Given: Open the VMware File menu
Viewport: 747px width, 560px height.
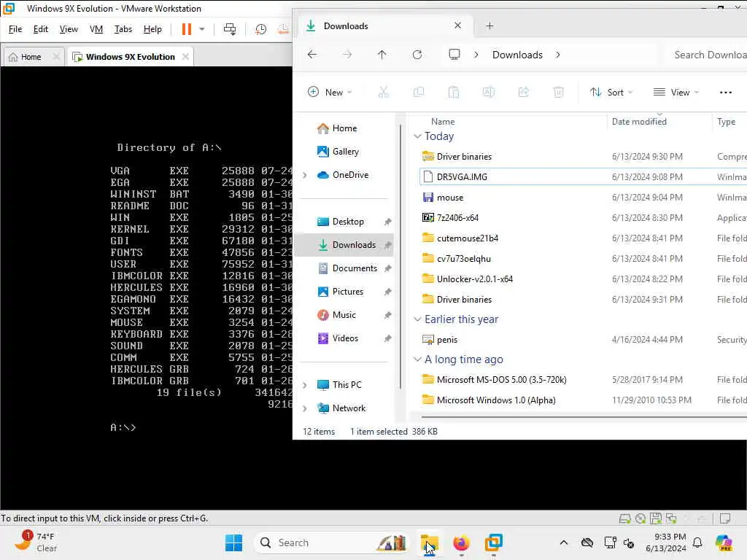Looking at the screenshot, I should 15,29.
